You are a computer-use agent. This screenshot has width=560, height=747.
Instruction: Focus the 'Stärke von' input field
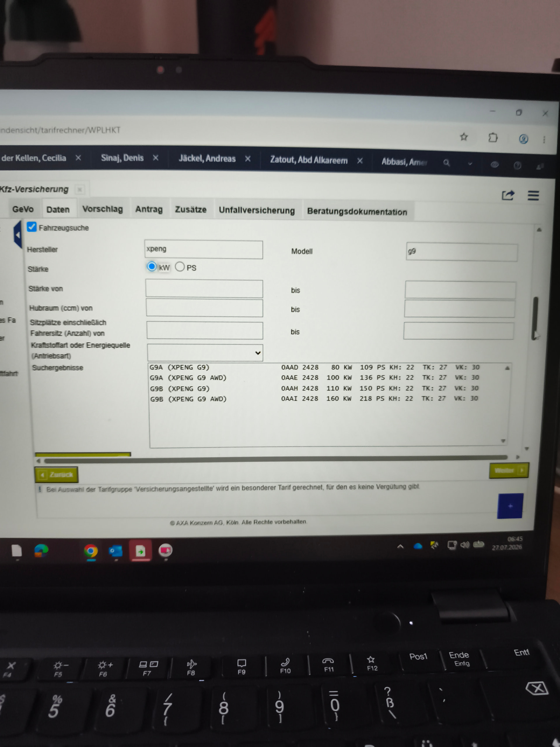(204, 289)
